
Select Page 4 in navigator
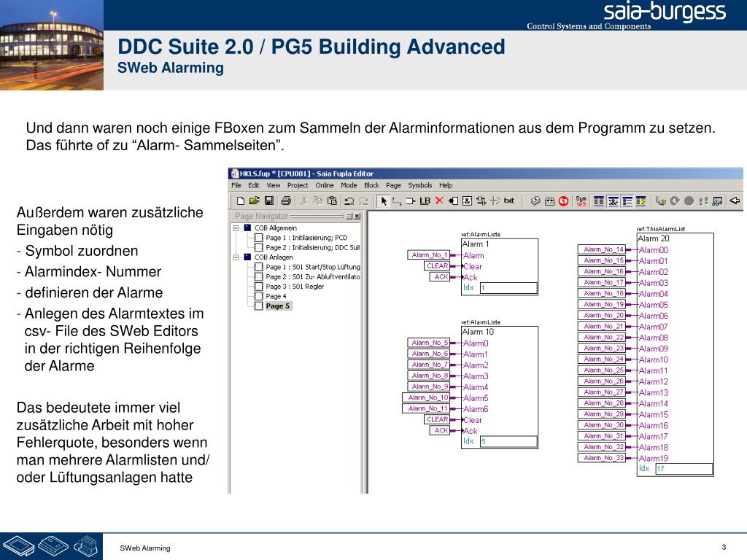tap(276, 296)
